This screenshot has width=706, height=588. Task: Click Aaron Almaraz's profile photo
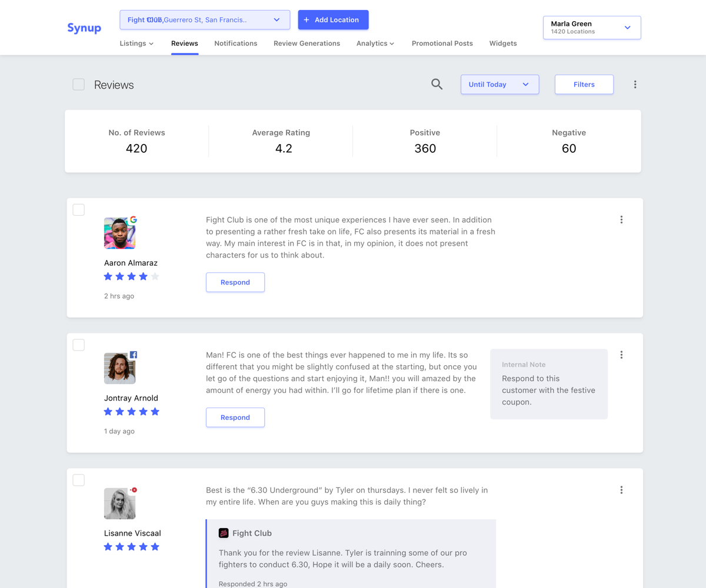pyautogui.click(x=119, y=233)
